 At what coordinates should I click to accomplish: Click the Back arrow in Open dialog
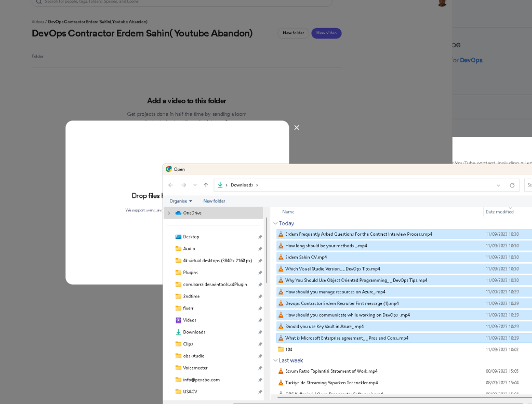coord(170,185)
